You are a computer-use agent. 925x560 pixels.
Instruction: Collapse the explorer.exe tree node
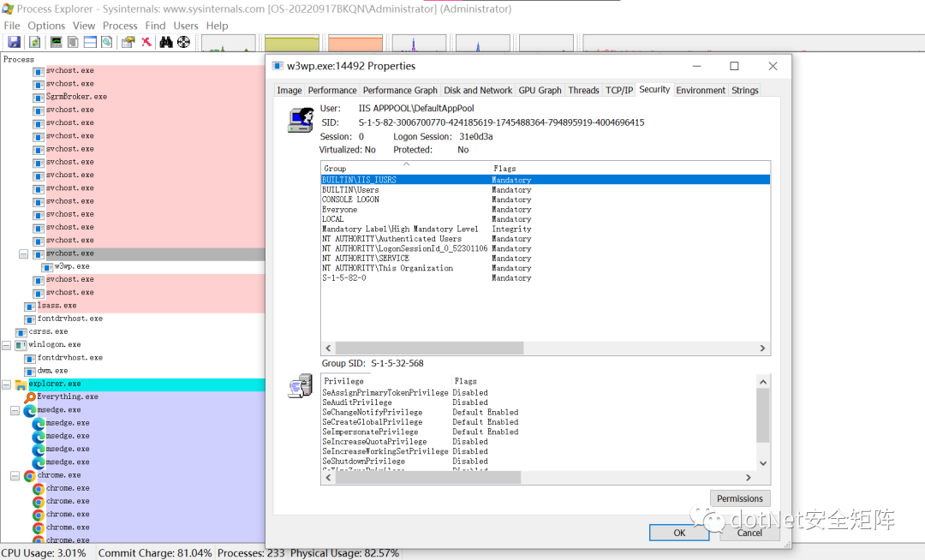tap(7, 385)
